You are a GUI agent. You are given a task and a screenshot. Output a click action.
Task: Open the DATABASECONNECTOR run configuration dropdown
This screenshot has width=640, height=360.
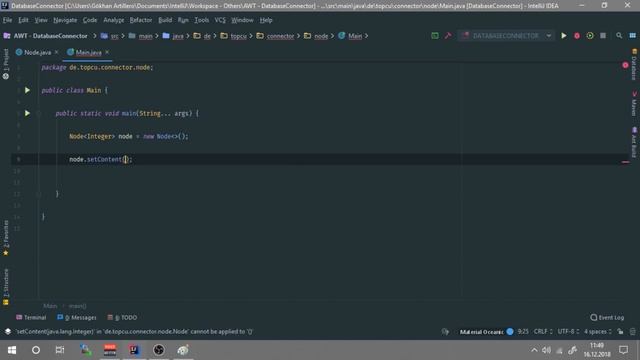coord(506,36)
